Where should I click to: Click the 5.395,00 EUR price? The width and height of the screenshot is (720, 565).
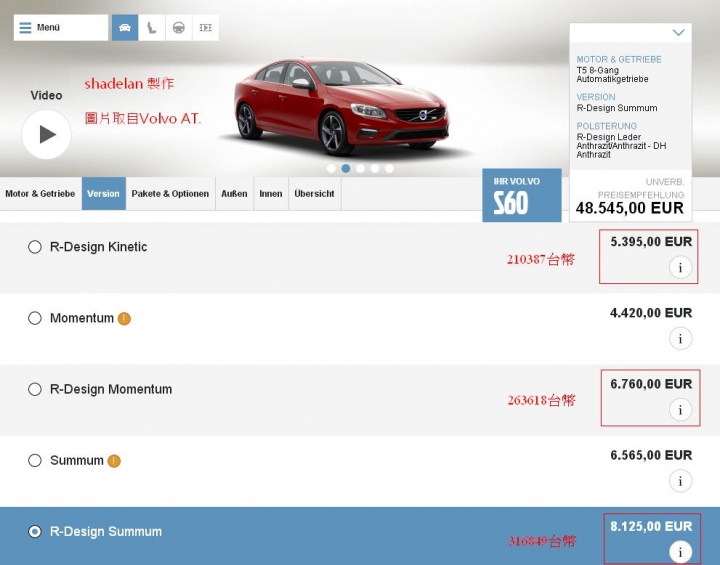pyautogui.click(x=651, y=242)
